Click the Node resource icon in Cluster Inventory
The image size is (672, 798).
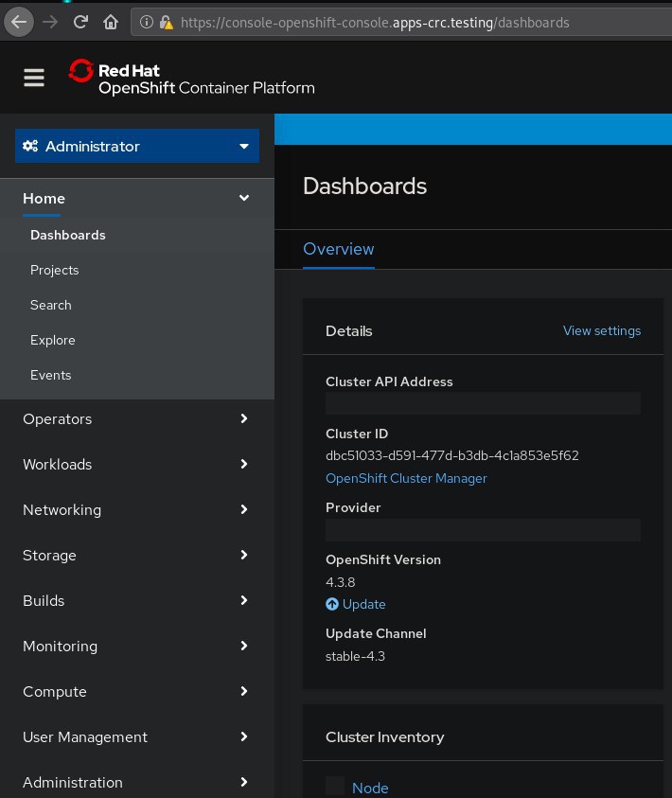(x=335, y=787)
